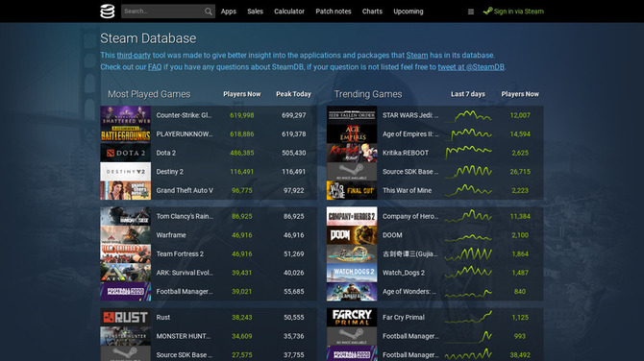Click the Watch_Dogs 2 thumbnail
Viewport: 644px width, 361px height.
coord(352,273)
